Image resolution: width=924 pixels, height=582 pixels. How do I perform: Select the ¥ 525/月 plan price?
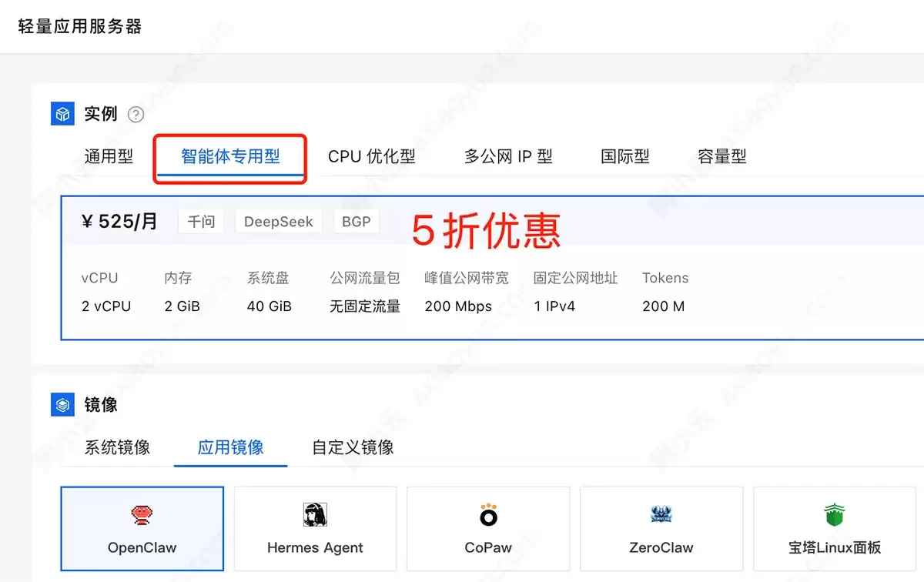(x=119, y=222)
